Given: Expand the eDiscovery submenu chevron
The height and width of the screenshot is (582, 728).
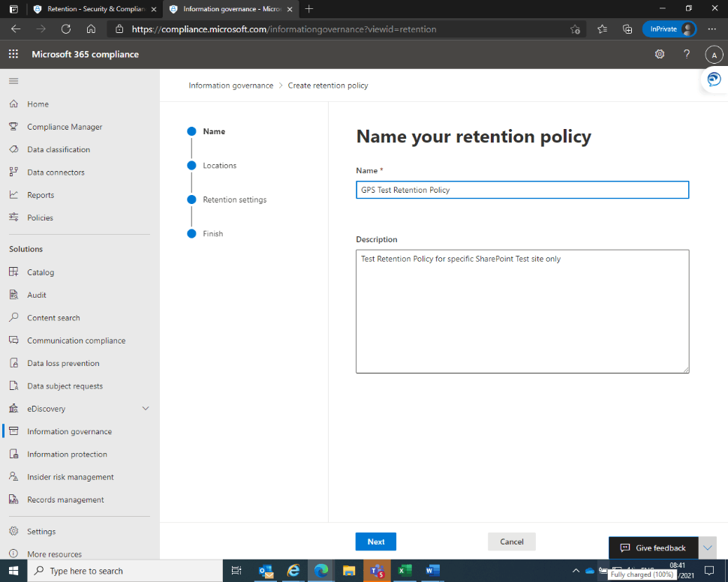Looking at the screenshot, I should 146,409.
